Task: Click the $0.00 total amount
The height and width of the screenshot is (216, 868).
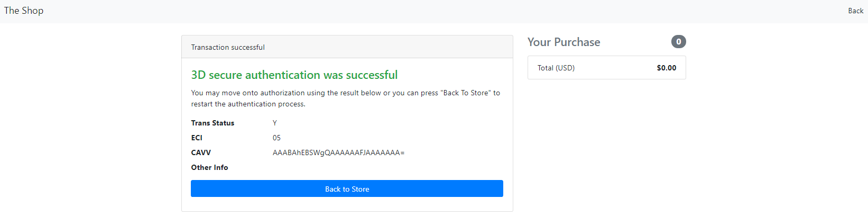Action: [x=666, y=68]
